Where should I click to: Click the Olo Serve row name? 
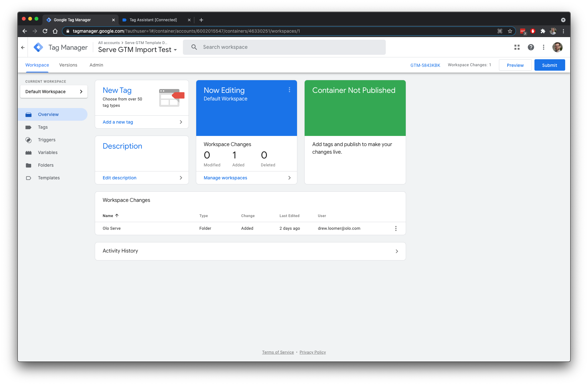(112, 228)
